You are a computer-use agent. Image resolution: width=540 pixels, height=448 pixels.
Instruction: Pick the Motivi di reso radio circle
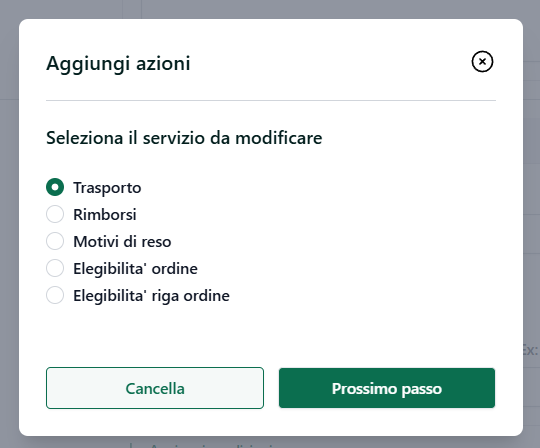click(55, 241)
